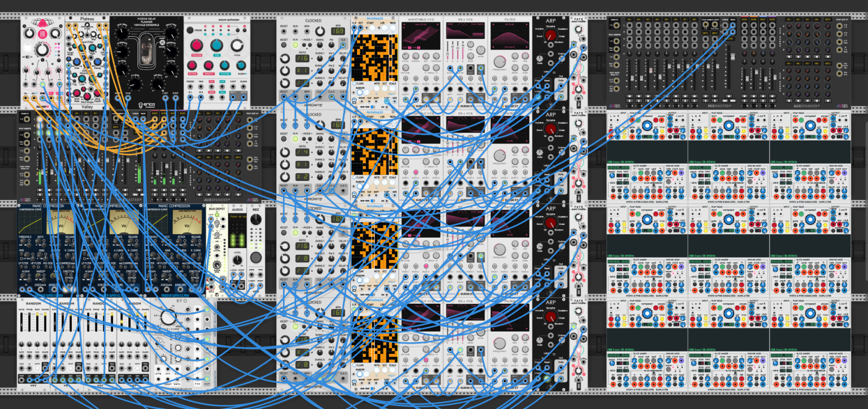Open wavetable display on topmost Wavetable VCO
This screenshot has width=868, height=409.
point(420,36)
